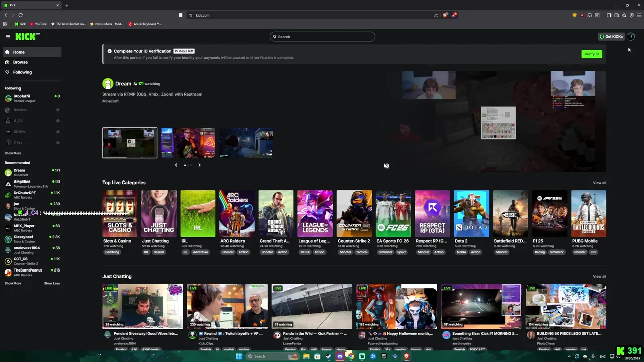The width and height of the screenshot is (644, 362).
Task: Open the Dota 2 category card
Action: (471, 214)
